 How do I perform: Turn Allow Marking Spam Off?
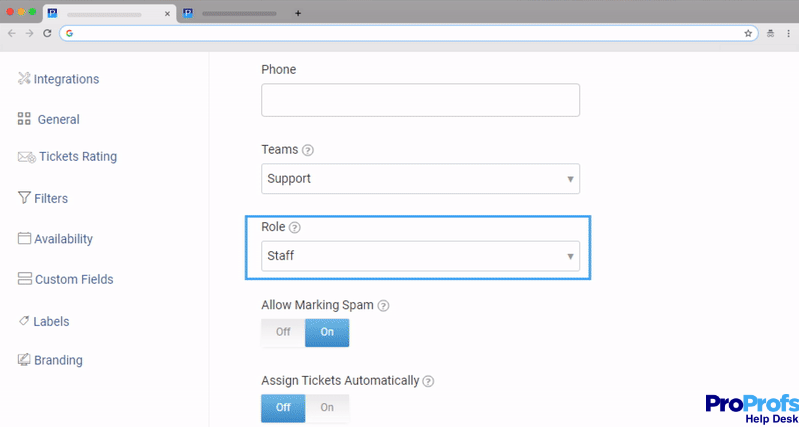pos(283,333)
